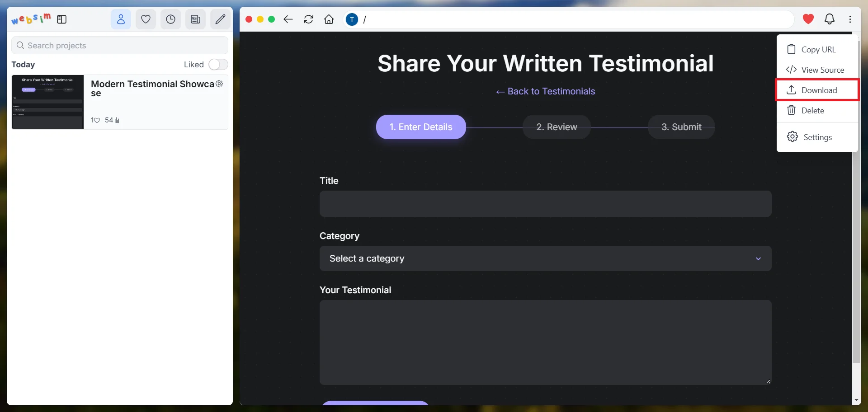Click the green window dot
The width and height of the screenshot is (868, 412).
271,19
